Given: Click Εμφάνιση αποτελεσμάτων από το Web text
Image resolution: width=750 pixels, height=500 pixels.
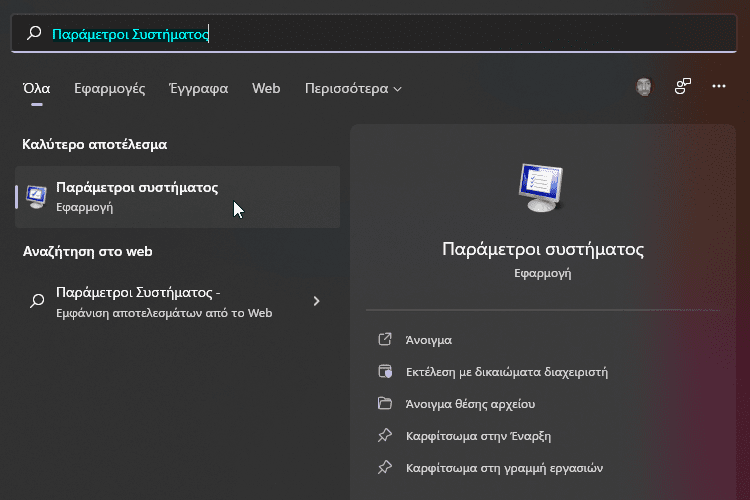Looking at the screenshot, I should point(164,313).
